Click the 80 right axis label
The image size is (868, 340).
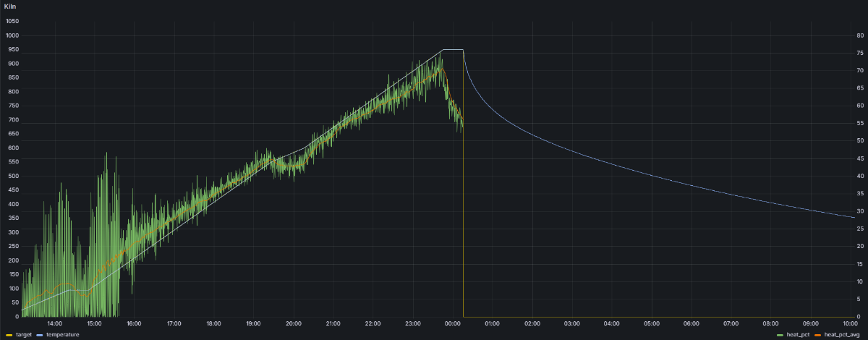click(860, 35)
